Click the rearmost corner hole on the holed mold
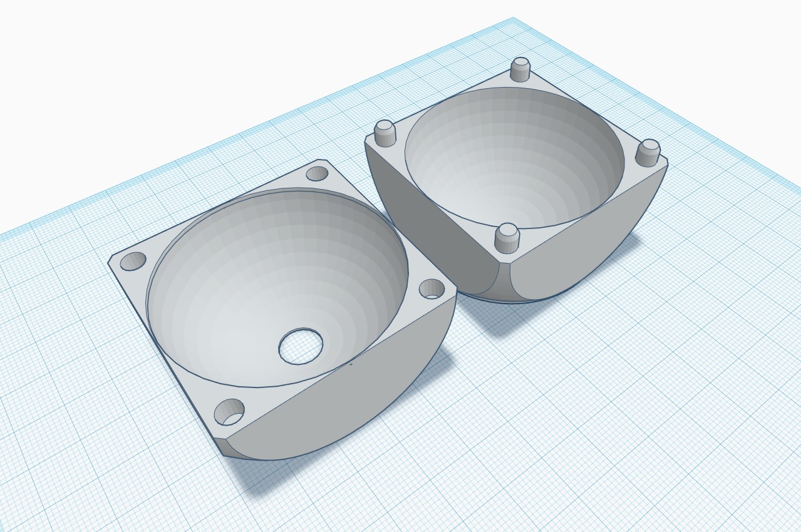 (x=317, y=173)
